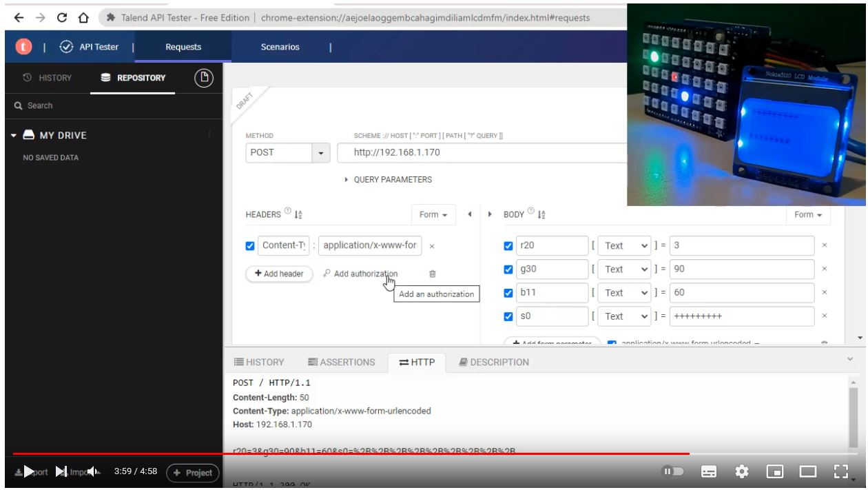Delete all headers with trash icon
Screen dimensions: 868x490
(433, 274)
